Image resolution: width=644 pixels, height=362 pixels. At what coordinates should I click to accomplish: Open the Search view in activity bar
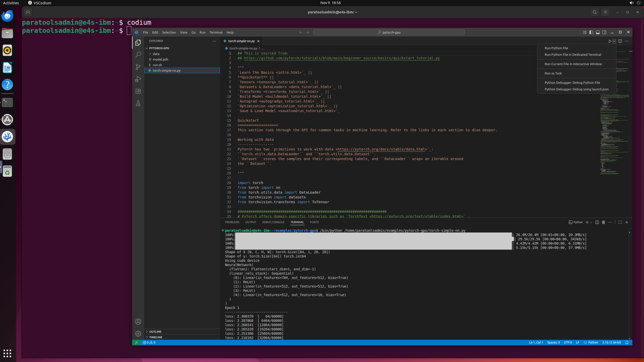pos(138,55)
